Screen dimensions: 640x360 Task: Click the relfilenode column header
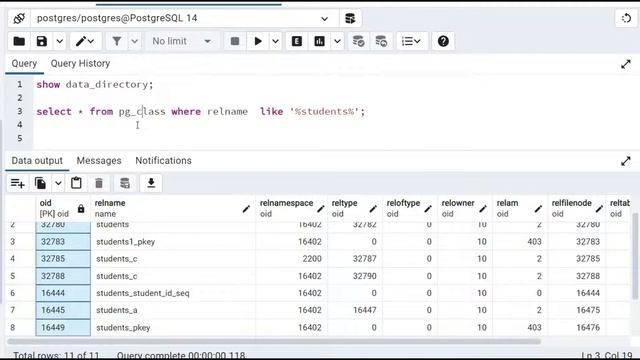[577, 209]
